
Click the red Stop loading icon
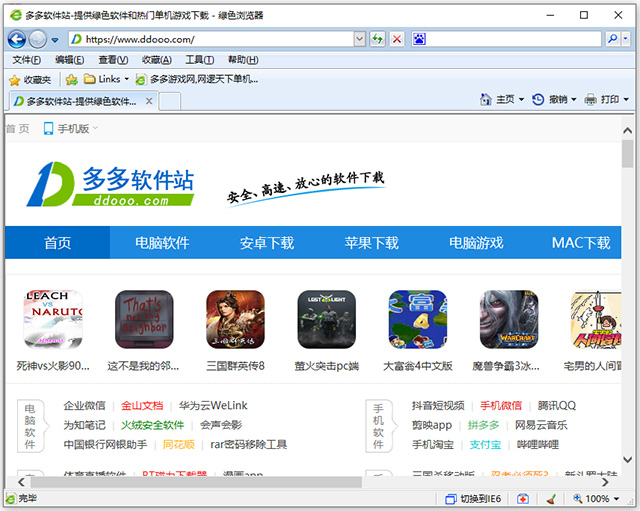[x=397, y=39]
